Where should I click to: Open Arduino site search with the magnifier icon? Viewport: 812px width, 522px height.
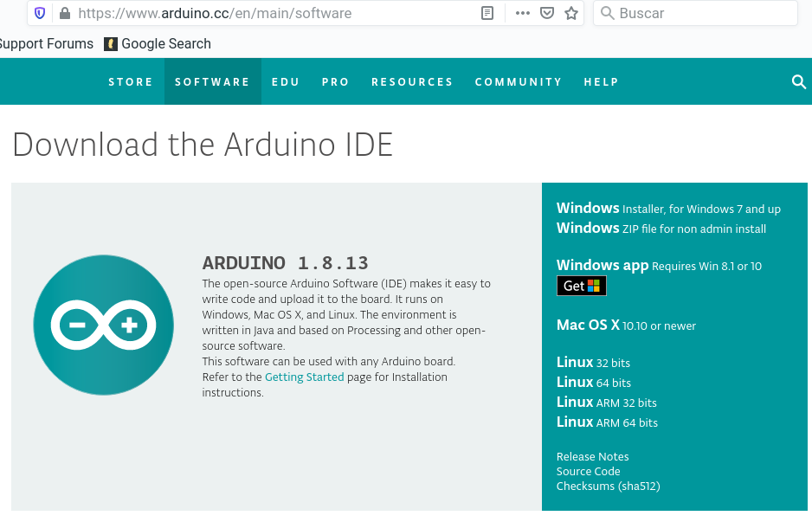[797, 81]
